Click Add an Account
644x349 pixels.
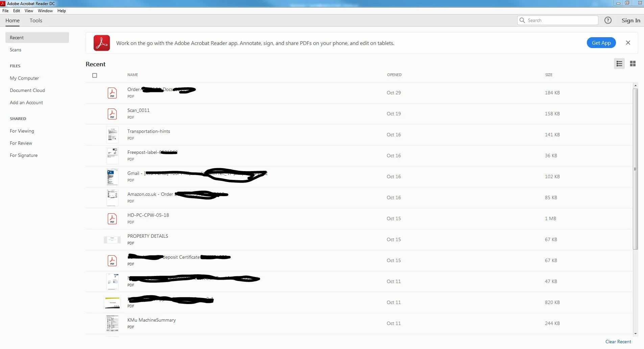(26, 102)
